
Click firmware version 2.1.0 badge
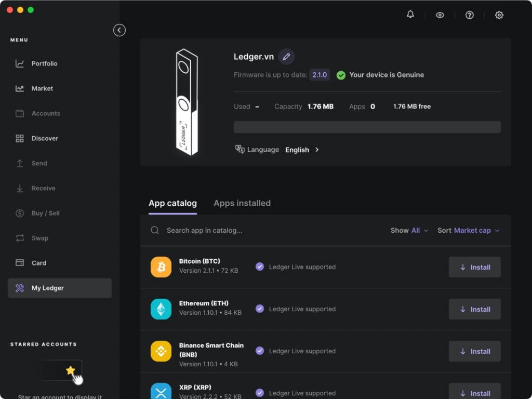[320, 75]
